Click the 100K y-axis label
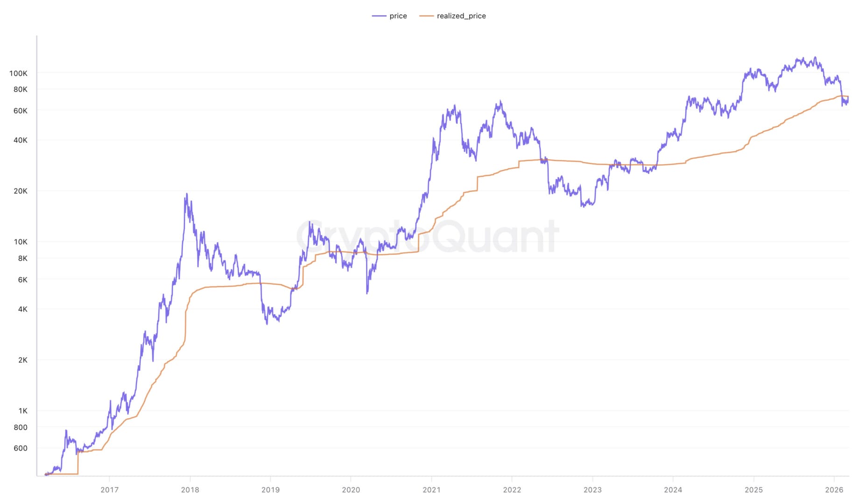This screenshot has width=859, height=504. pyautogui.click(x=19, y=73)
